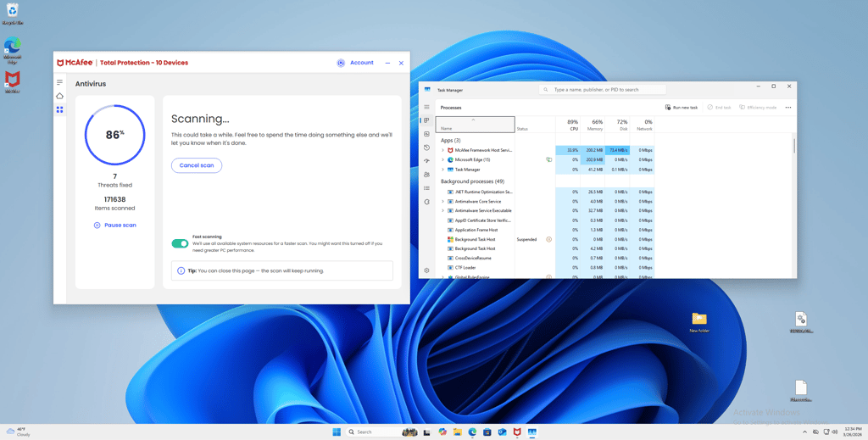Image resolution: width=868 pixels, height=440 pixels.
Task: Open the Services page icon in Task Manager
Action: point(427,202)
